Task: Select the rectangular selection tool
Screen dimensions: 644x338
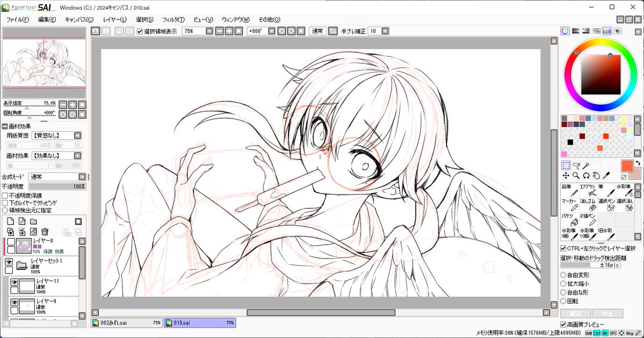Action: [x=566, y=166]
